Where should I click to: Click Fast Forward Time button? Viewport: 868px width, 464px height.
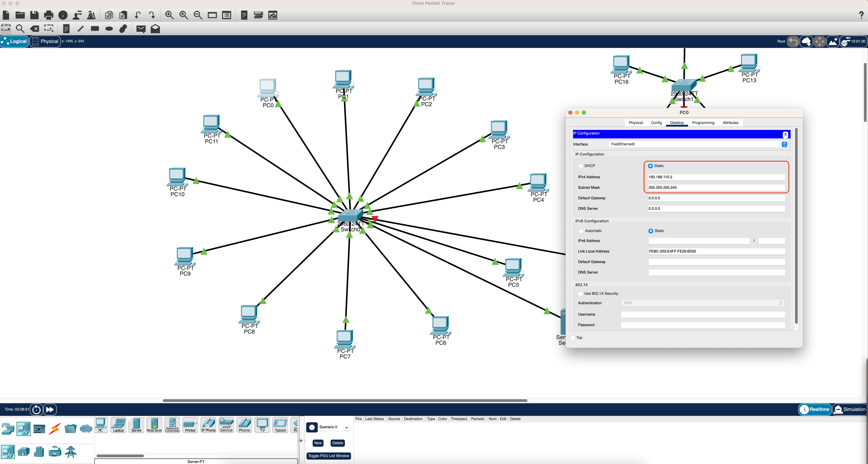coord(50,409)
